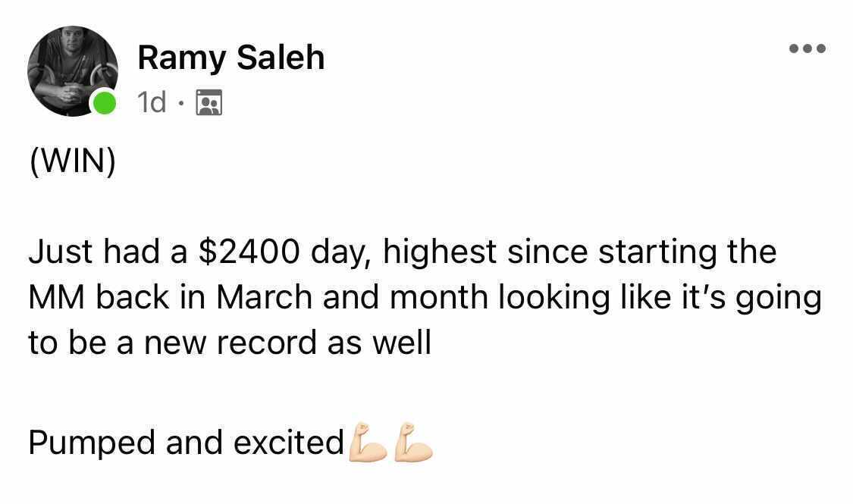The width and height of the screenshot is (853, 504).
Task: Click the green online status dot
Action: (x=103, y=102)
